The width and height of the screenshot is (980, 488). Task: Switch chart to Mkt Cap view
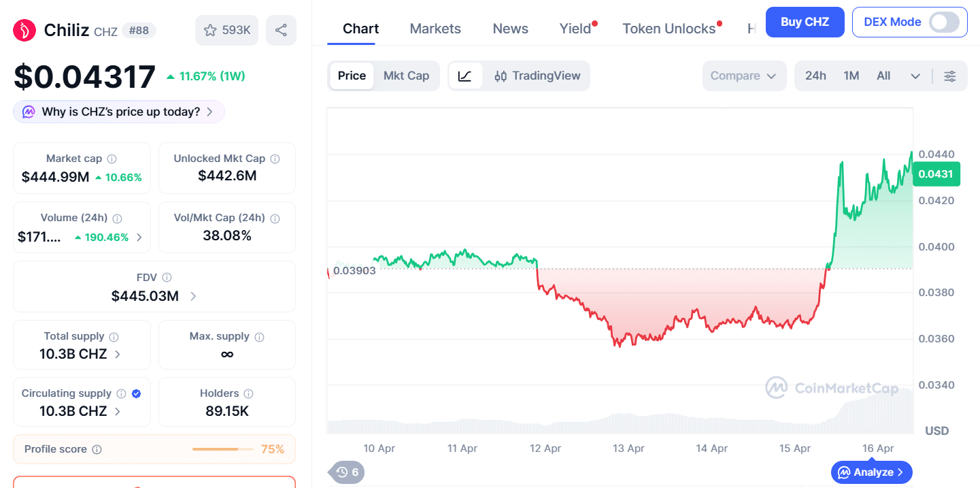(406, 76)
